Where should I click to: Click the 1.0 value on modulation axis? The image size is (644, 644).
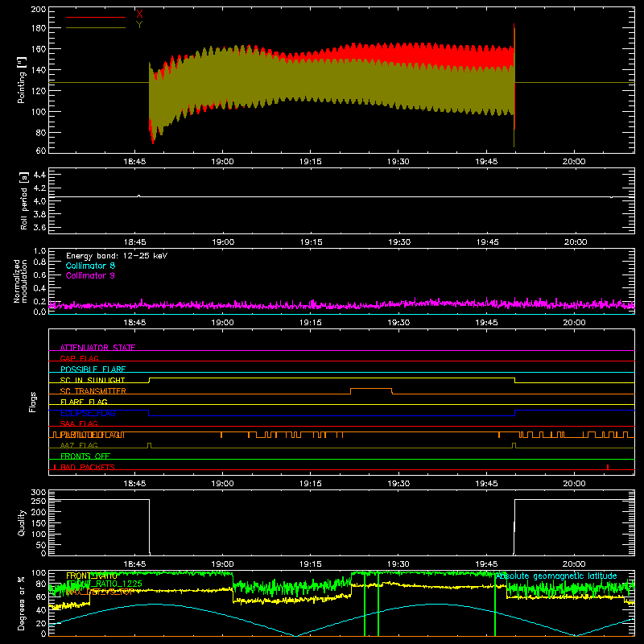(39, 251)
